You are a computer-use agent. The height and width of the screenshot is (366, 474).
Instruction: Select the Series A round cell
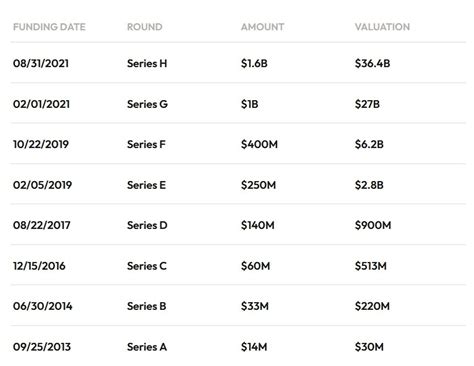pyautogui.click(x=147, y=347)
